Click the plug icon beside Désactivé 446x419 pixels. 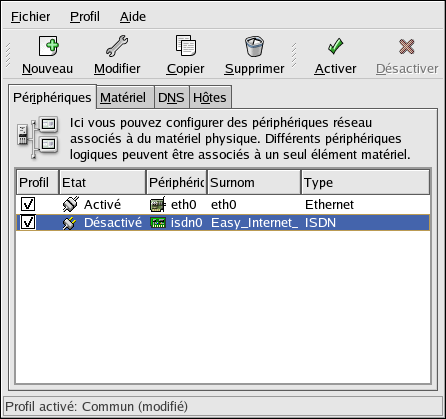coord(70,223)
